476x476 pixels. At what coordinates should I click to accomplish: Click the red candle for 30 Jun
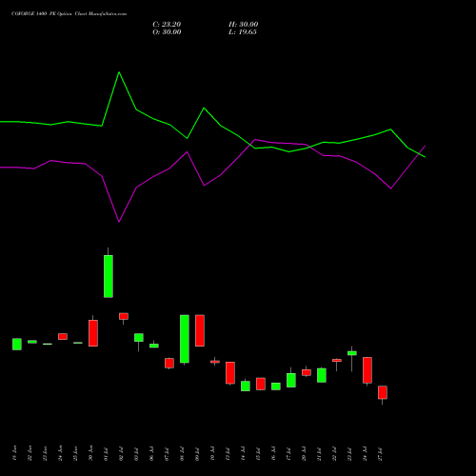click(x=93, y=333)
